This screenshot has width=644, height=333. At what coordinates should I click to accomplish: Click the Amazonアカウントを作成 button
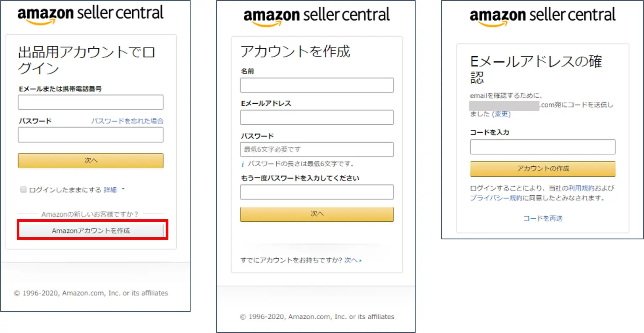point(91,231)
